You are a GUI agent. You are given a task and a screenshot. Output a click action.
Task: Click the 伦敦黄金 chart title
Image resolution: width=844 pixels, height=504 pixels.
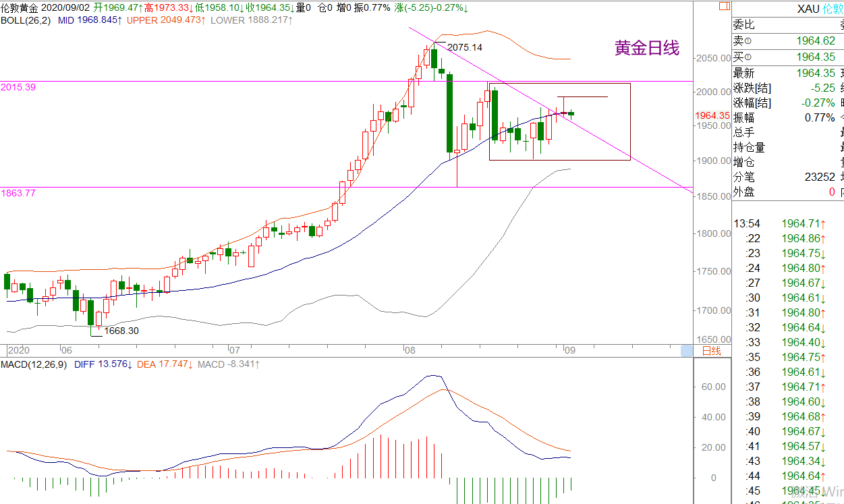(x=20, y=8)
